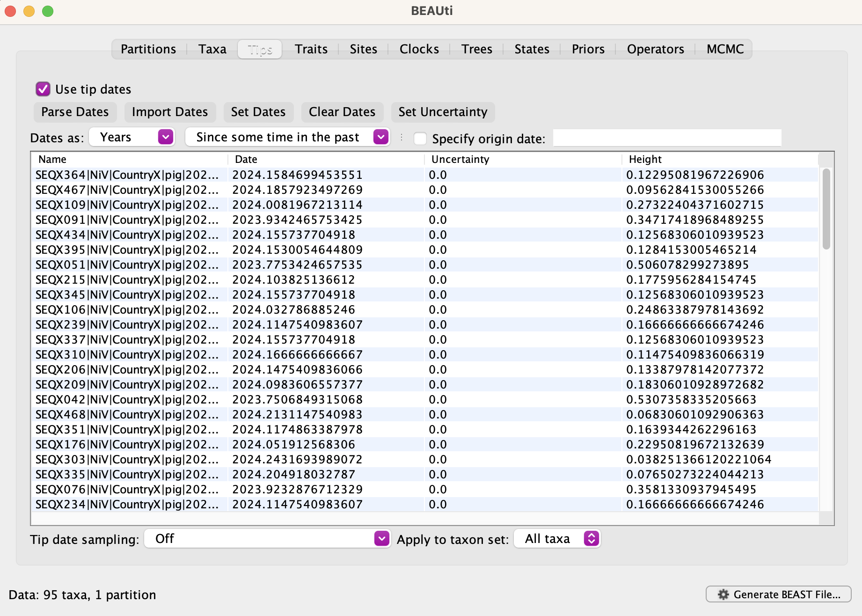Click the table's vertical scrollbar thumb
Image resolution: width=862 pixels, height=616 pixels.
click(x=826, y=209)
